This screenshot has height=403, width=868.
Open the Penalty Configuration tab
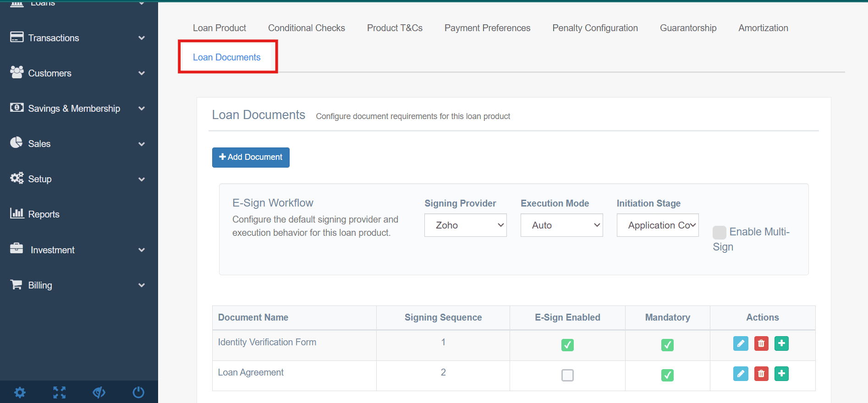[x=595, y=28]
